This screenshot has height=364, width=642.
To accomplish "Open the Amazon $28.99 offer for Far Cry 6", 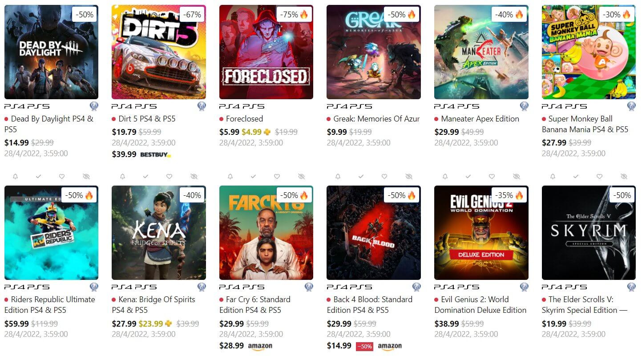I will point(246,346).
